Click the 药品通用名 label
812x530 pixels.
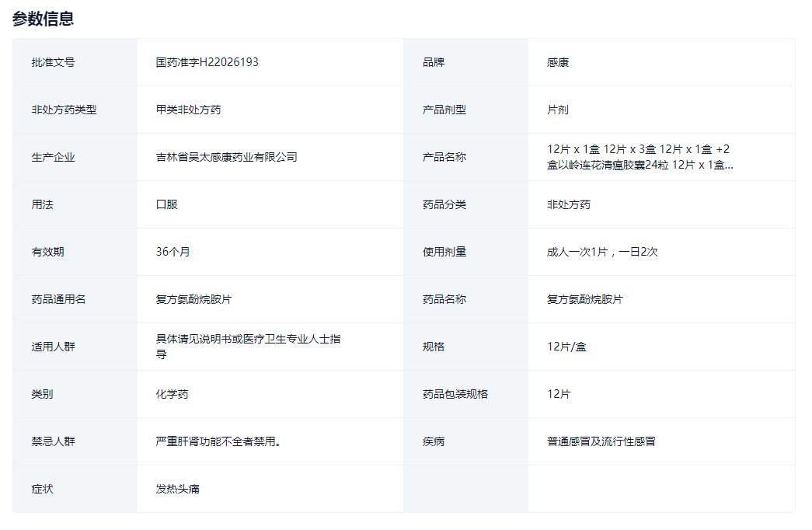[58, 299]
